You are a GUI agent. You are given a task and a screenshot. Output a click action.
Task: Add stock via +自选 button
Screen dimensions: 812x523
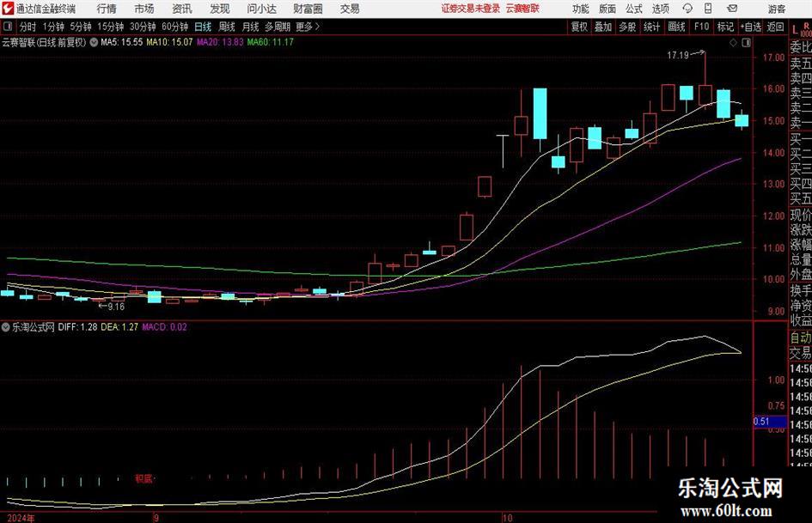point(750,27)
